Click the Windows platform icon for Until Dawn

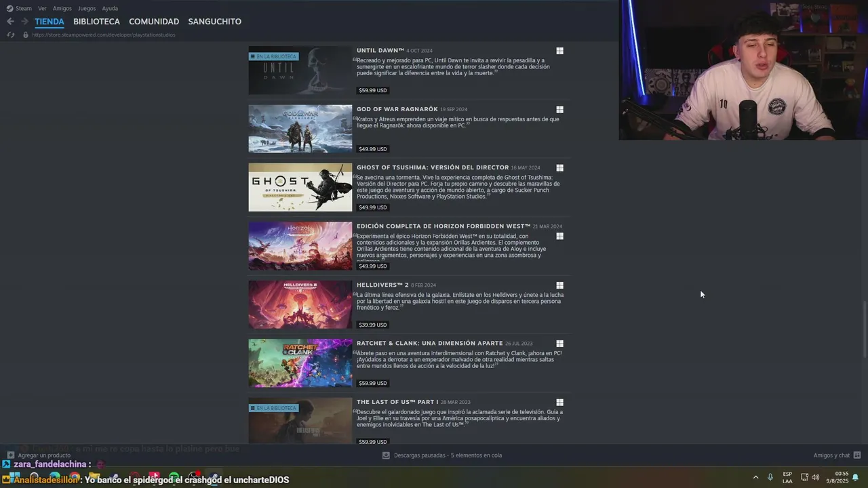point(559,51)
